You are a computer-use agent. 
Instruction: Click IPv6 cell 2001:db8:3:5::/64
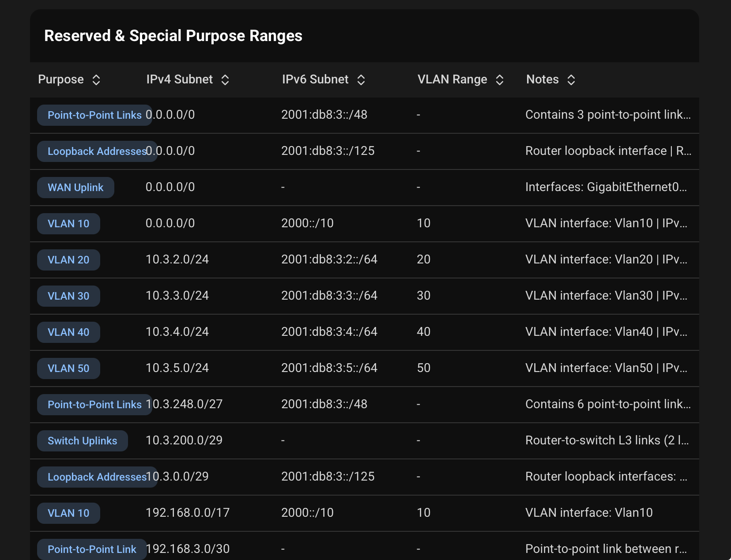(x=329, y=368)
